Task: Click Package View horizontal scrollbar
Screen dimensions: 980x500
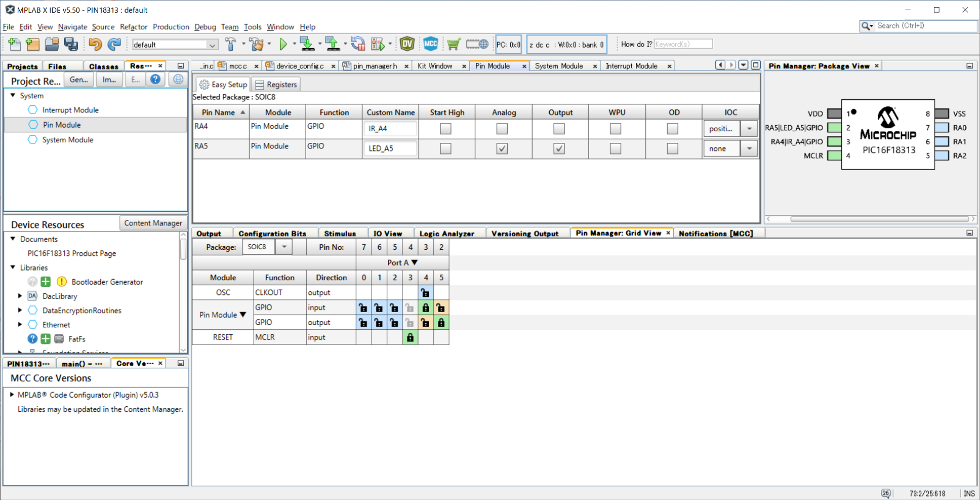Action: (879, 219)
